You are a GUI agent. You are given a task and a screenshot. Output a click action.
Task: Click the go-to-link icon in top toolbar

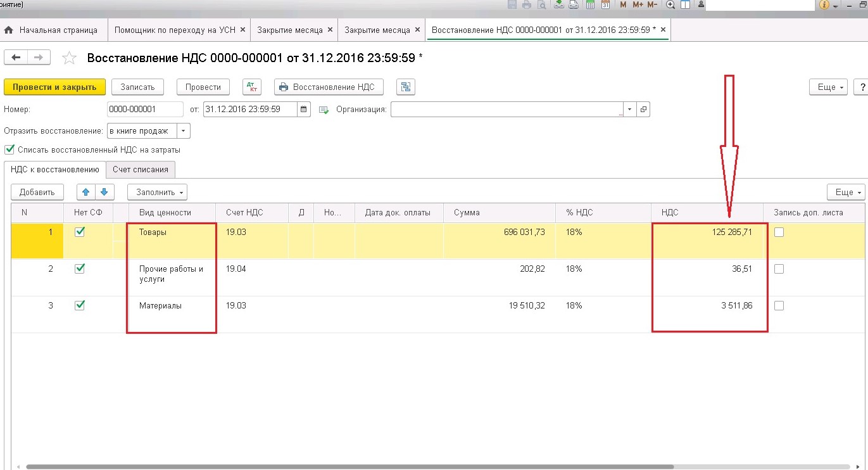pos(574,5)
